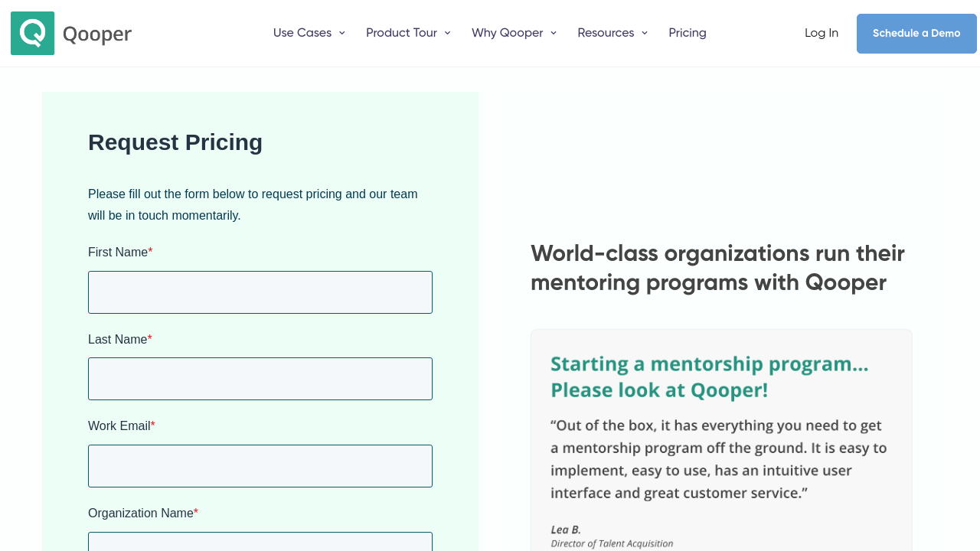
Task: Open the Use Cases menu
Action: 302,34
